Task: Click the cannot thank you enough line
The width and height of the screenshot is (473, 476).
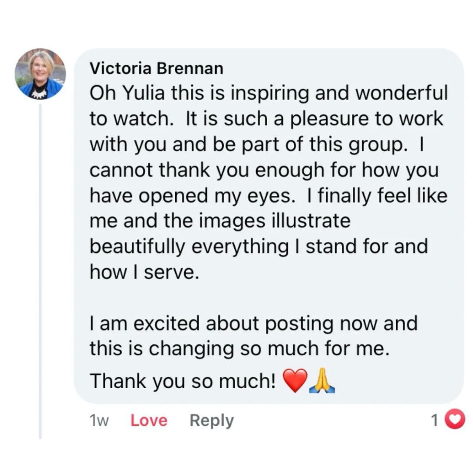Action: (264, 170)
